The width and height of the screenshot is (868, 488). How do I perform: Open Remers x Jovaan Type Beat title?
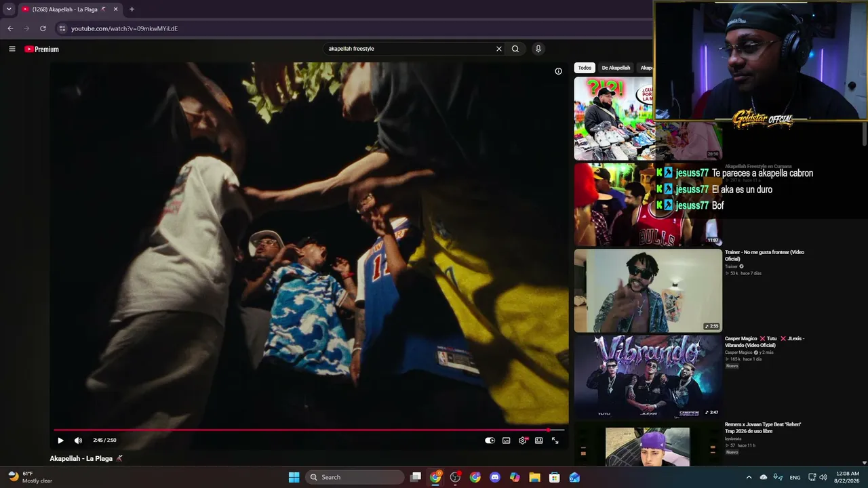(x=763, y=428)
